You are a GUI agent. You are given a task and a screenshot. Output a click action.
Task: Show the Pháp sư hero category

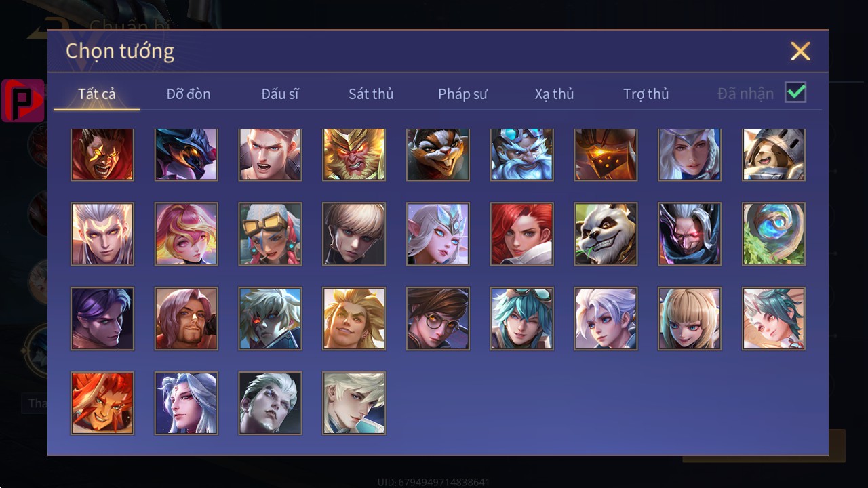pyautogui.click(x=462, y=94)
